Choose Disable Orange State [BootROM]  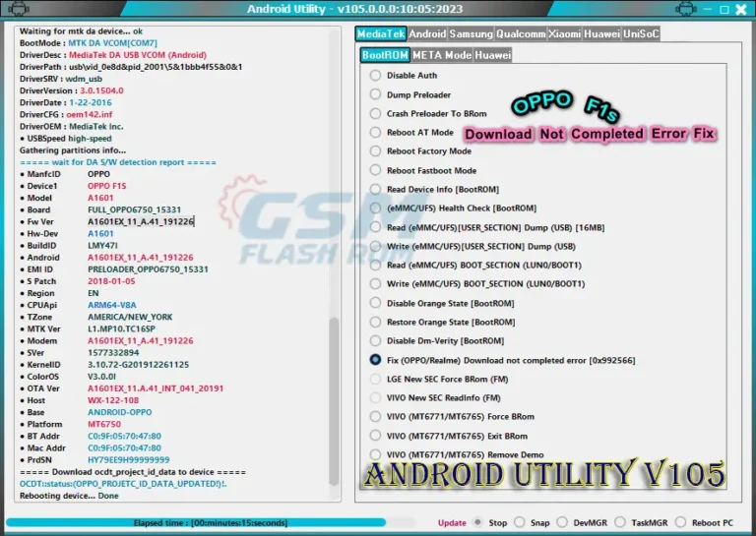point(375,303)
